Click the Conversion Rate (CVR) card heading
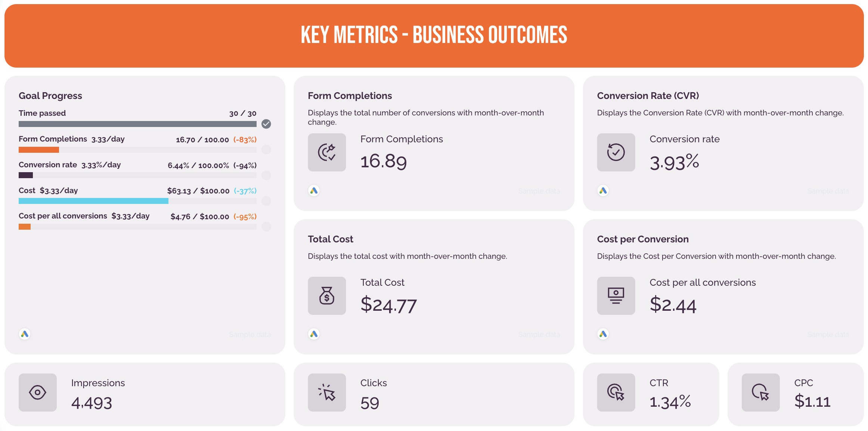The height and width of the screenshot is (431, 868). coord(648,96)
